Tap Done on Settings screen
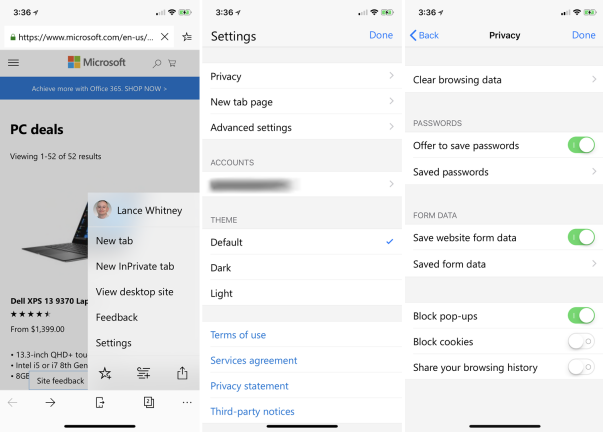Viewport: 603px width, 432px height. (x=381, y=35)
